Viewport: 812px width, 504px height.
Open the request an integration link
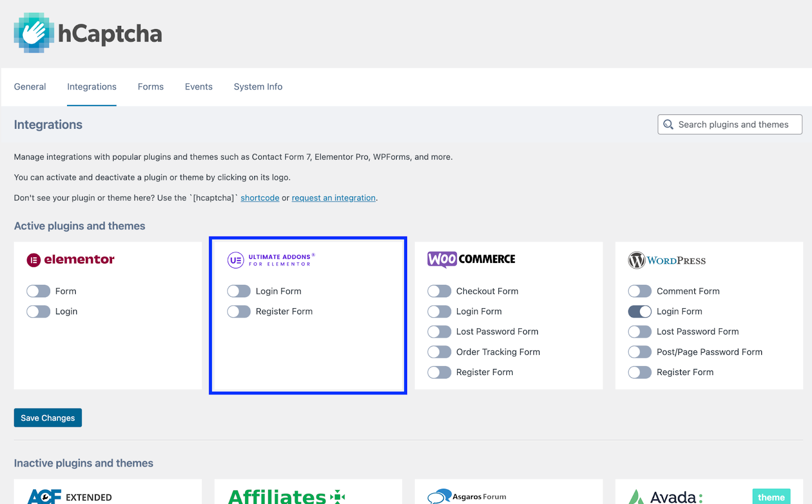click(x=333, y=197)
